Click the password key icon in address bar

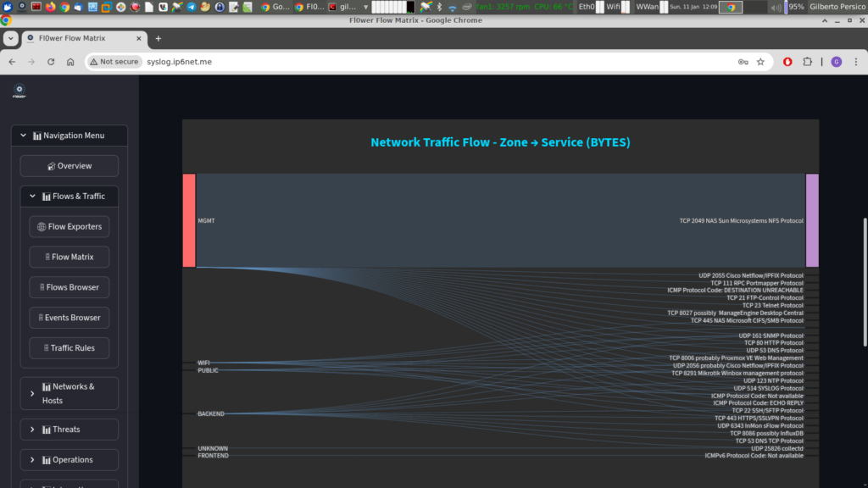pyautogui.click(x=743, y=62)
